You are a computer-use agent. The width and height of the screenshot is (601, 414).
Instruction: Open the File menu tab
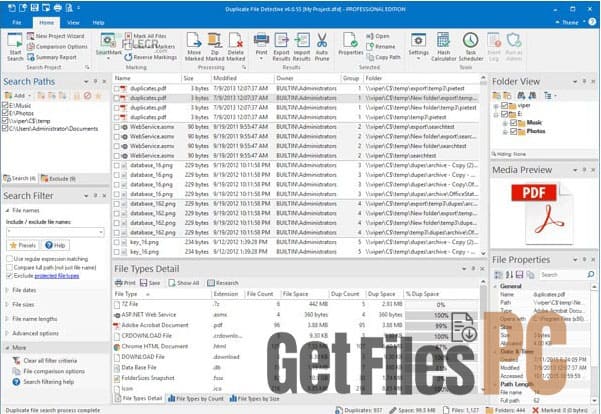(17, 23)
